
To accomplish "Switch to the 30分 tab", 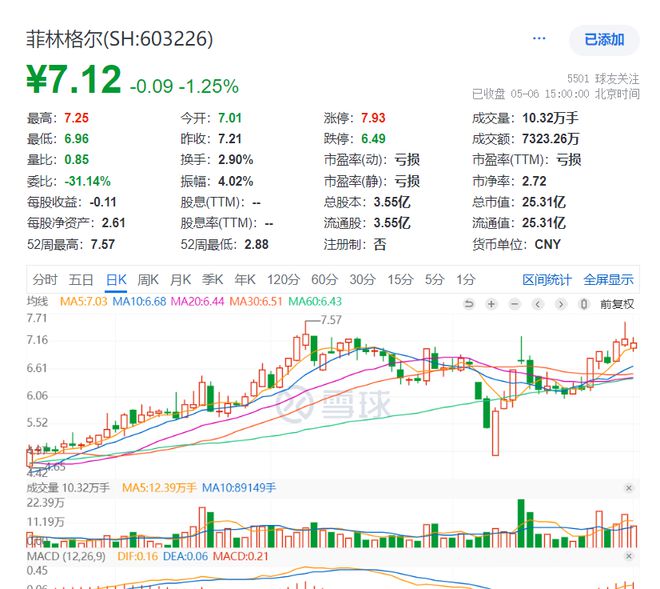I will pos(362,280).
